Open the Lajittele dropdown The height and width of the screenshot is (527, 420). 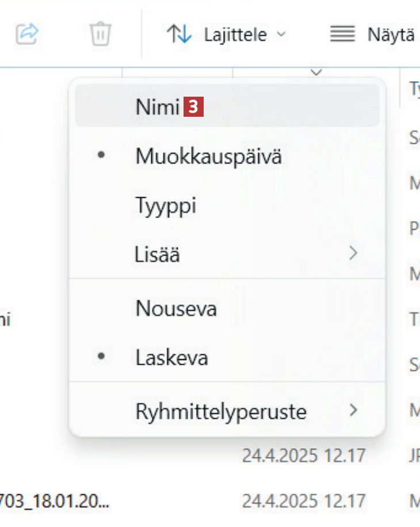point(227,35)
